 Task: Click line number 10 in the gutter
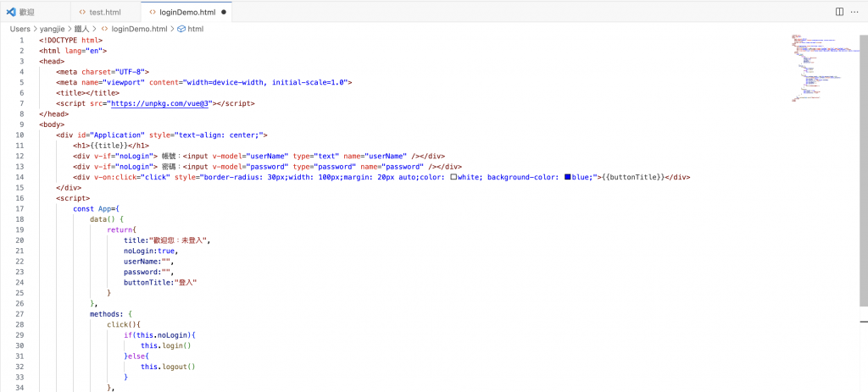point(20,135)
